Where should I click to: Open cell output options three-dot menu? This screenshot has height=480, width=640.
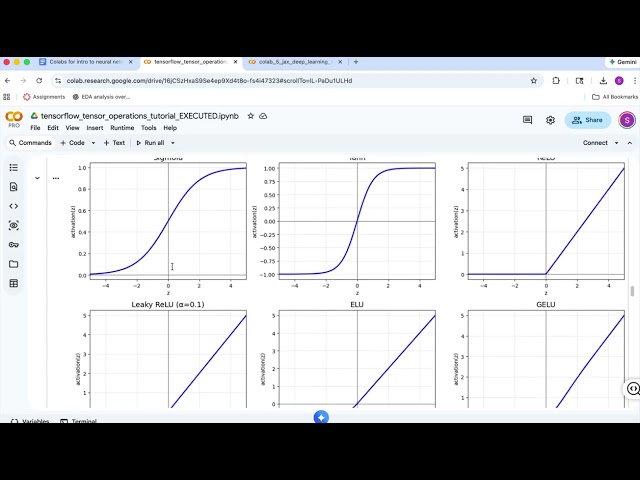tap(56, 178)
